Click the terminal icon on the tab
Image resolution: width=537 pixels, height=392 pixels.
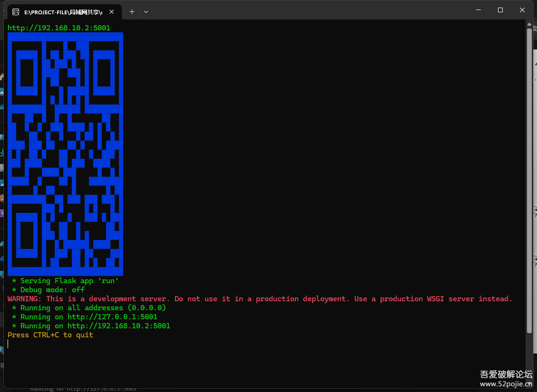[16, 12]
